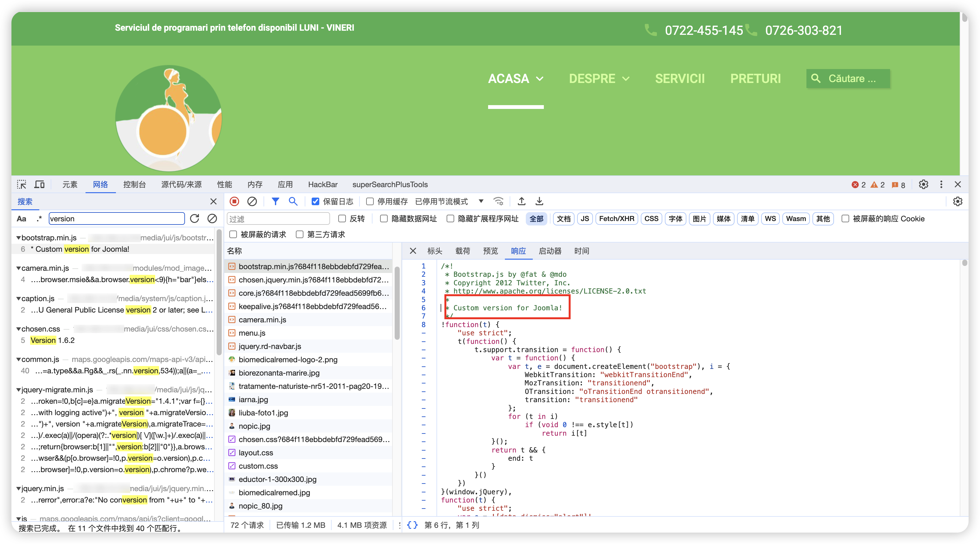Collapse common.js search result group
980x544 pixels.
(x=18, y=359)
